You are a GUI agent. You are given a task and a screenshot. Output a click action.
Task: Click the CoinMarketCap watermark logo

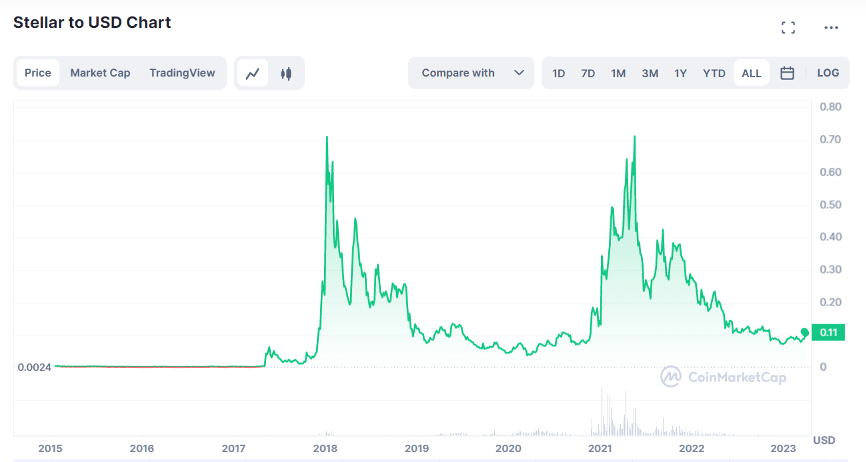point(723,377)
